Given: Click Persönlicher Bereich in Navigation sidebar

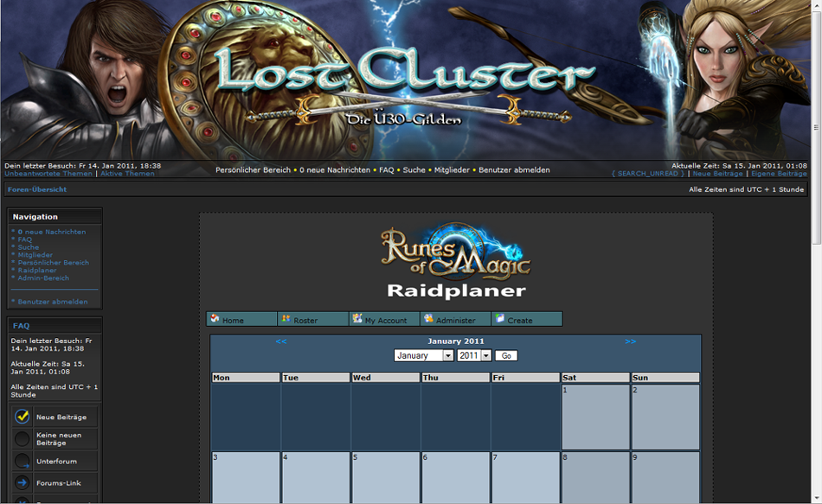Looking at the screenshot, I should tap(54, 263).
